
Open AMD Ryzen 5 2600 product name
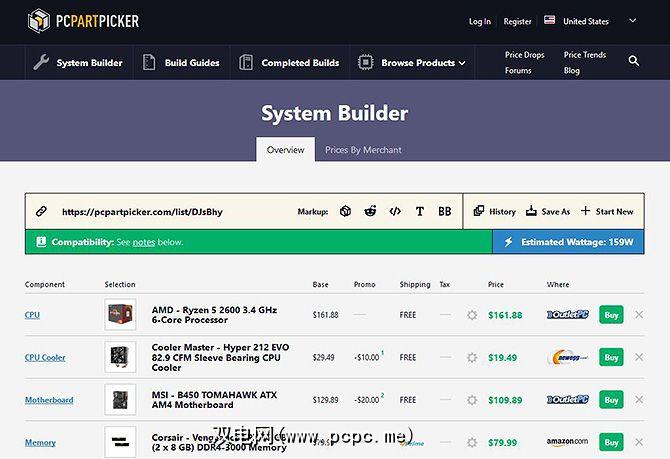(x=214, y=315)
